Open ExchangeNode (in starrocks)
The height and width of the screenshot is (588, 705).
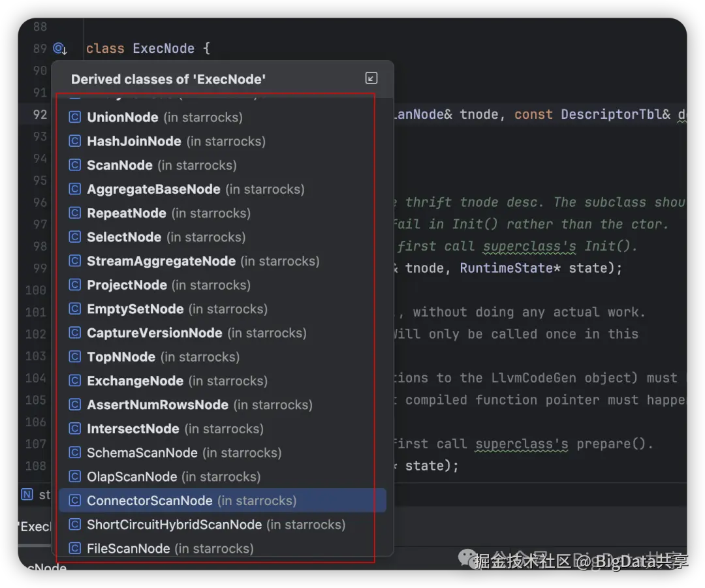coord(222,380)
